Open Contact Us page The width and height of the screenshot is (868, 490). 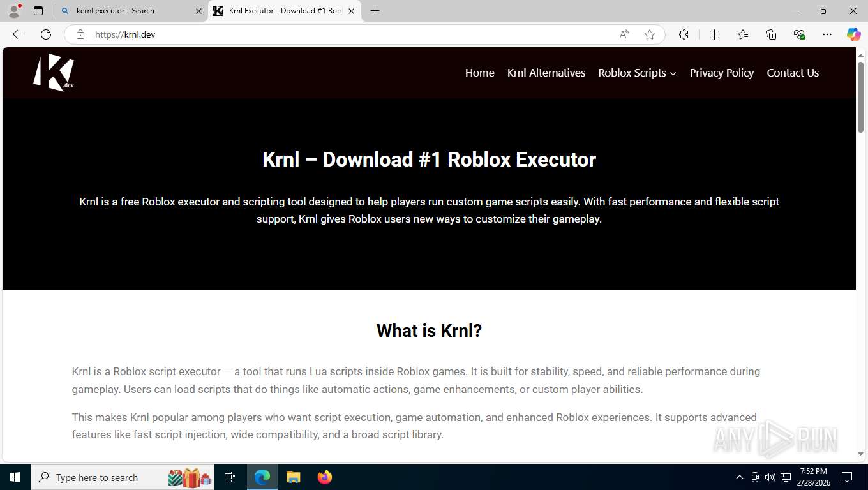[x=793, y=73]
